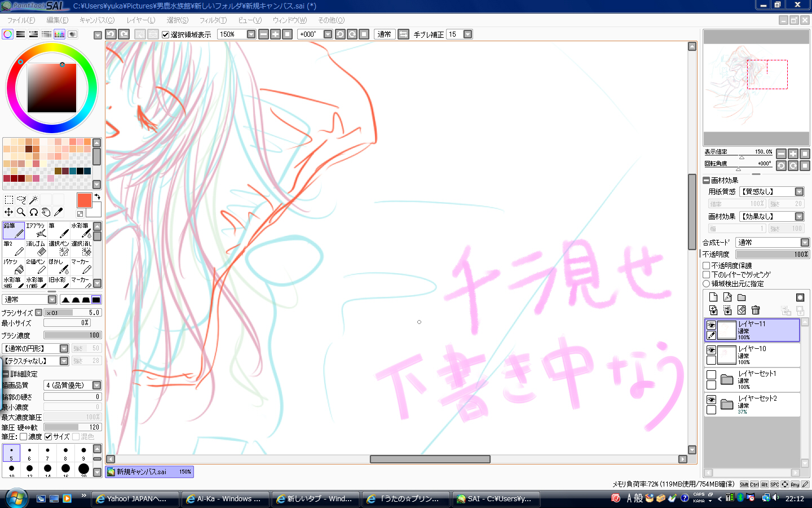Open the ファイル(F) menu
Viewport: 812px width, 508px height.
[21, 20]
